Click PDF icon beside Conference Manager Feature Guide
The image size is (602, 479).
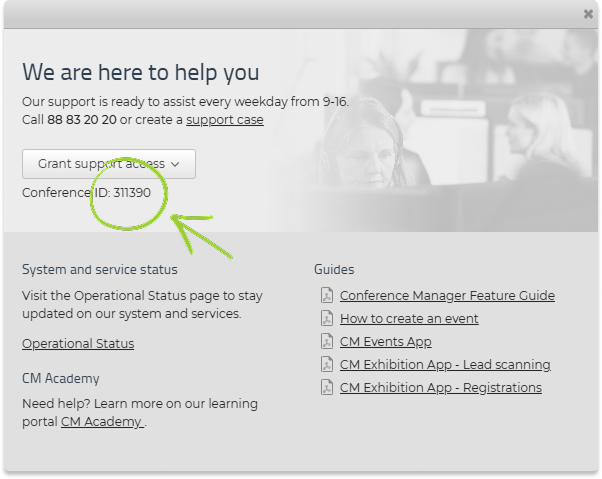[x=326, y=295]
